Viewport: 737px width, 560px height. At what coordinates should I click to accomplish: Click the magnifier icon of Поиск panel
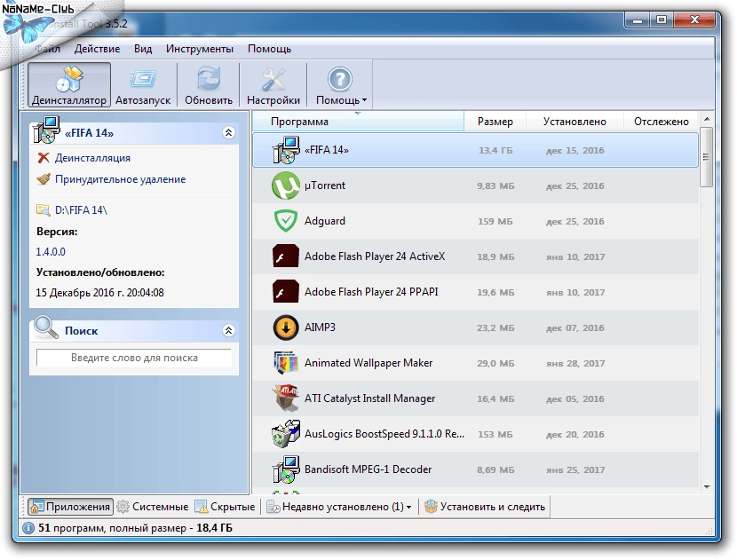point(46,327)
